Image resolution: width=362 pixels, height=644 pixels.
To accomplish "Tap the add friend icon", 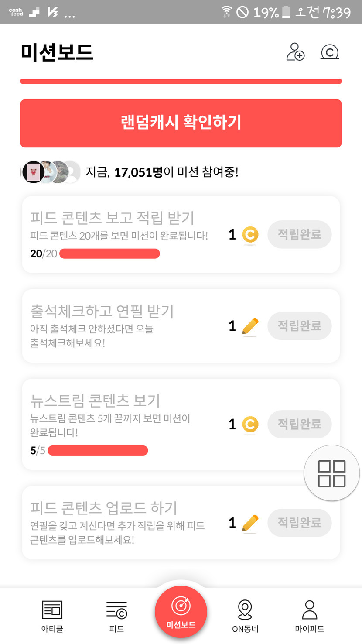I will click(x=295, y=52).
